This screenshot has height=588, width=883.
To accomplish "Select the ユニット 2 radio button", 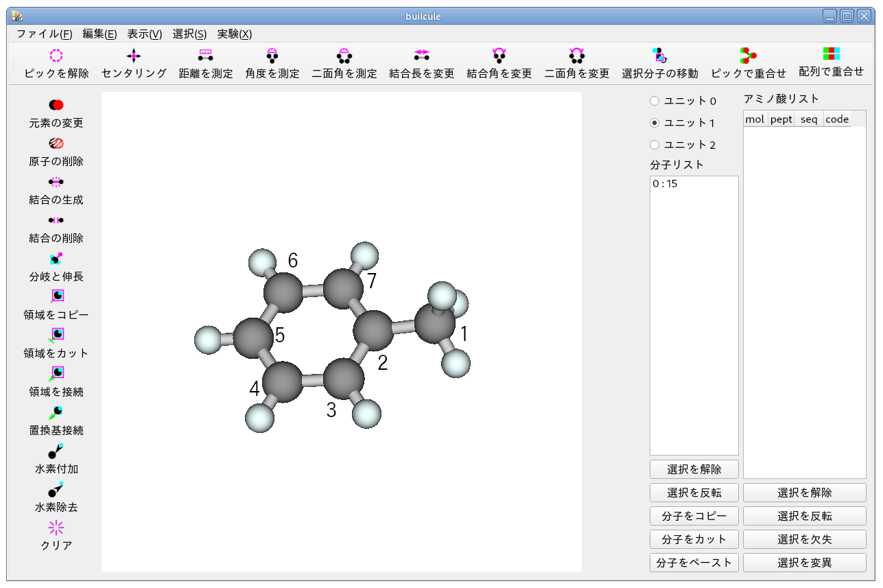I will pos(655,145).
